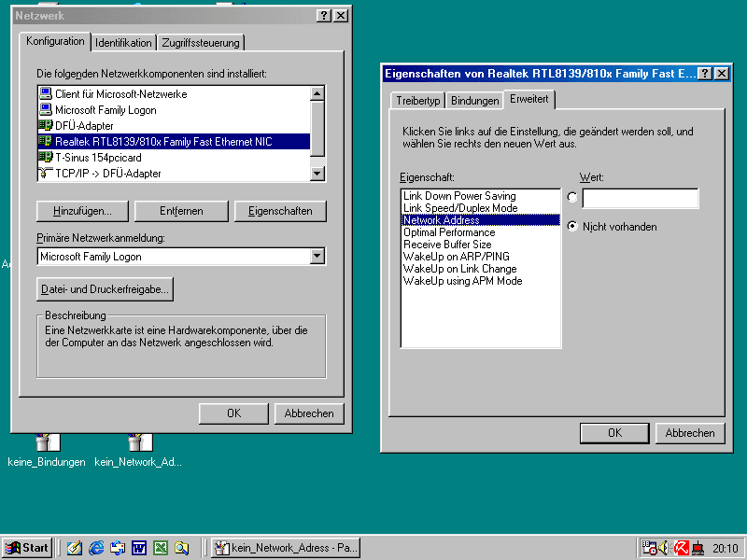747x560 pixels.
Task: Open the Word quick launch icon
Action: (x=138, y=548)
